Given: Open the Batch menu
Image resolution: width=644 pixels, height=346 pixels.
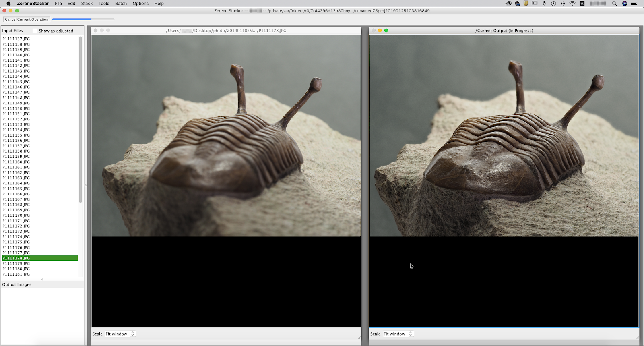Looking at the screenshot, I should pos(121,4).
